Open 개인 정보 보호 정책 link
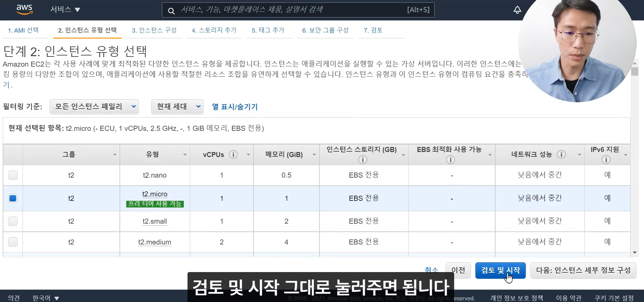This screenshot has width=644, height=302. coord(516,298)
